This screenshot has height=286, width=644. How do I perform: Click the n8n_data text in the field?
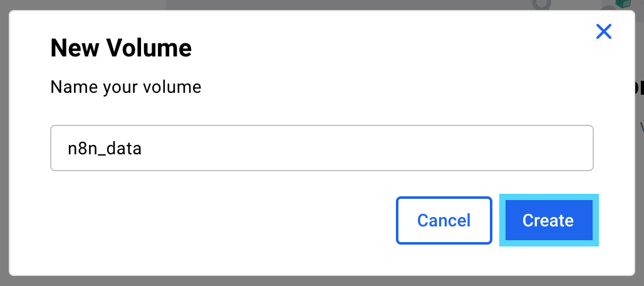click(x=105, y=149)
